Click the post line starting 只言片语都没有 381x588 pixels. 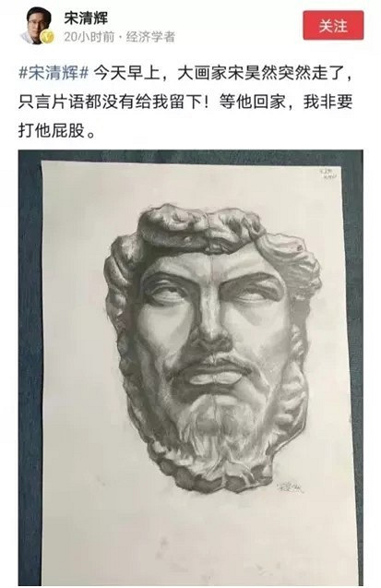(185, 102)
